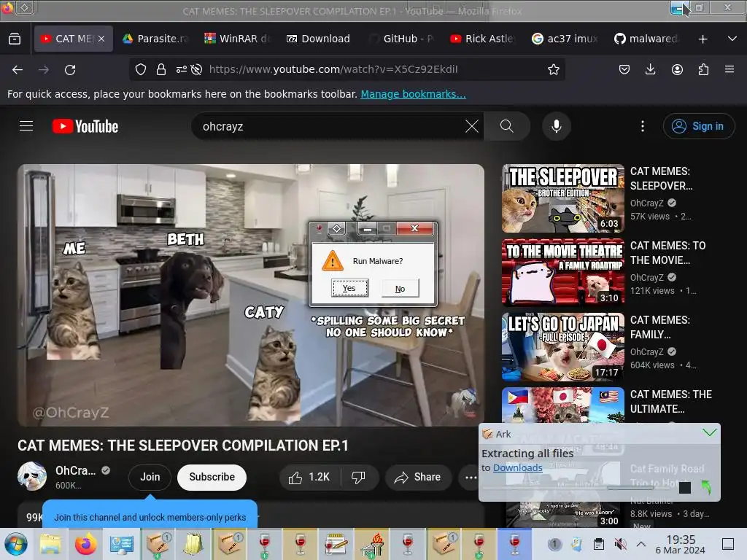Open Downloads link in Ark notification
This screenshot has width=747, height=560.
pyautogui.click(x=517, y=467)
